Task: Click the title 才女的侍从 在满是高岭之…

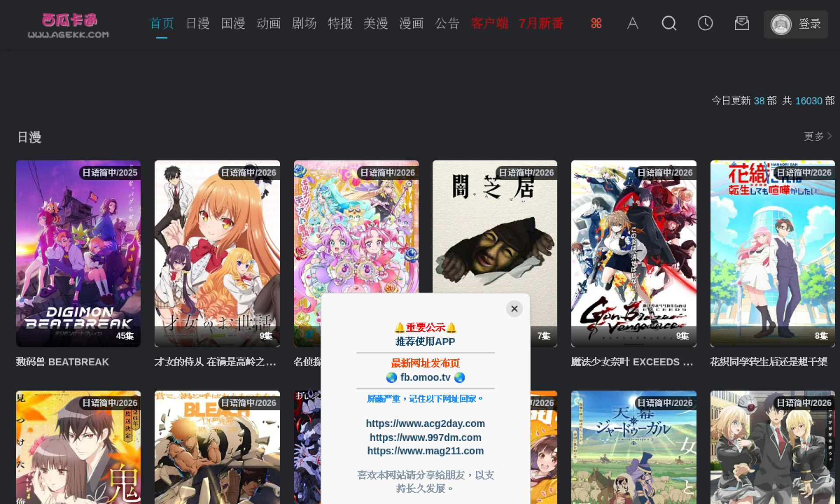Action: 215,362
